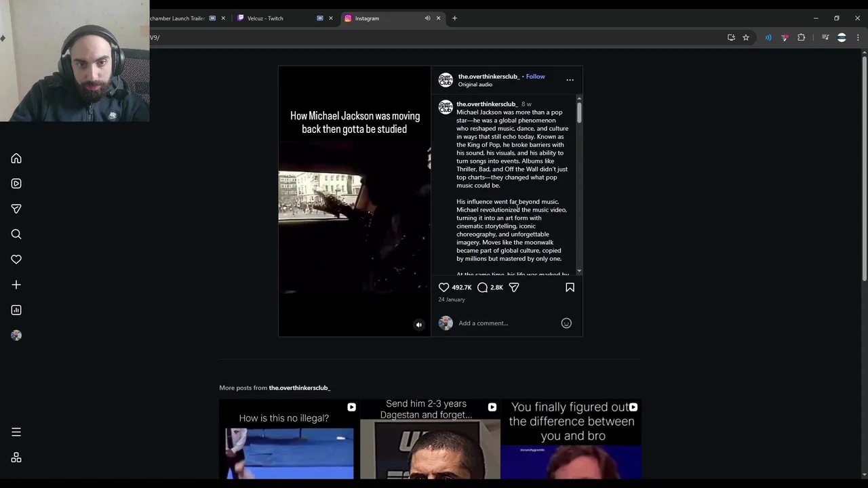
Task: Open the Dashboard chart icon in the sidebar
Action: point(16,310)
